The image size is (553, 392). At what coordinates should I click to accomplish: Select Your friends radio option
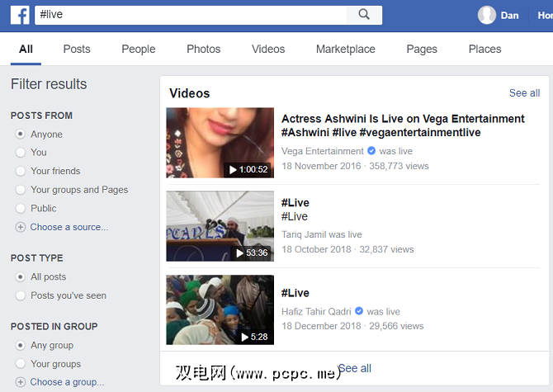21,171
